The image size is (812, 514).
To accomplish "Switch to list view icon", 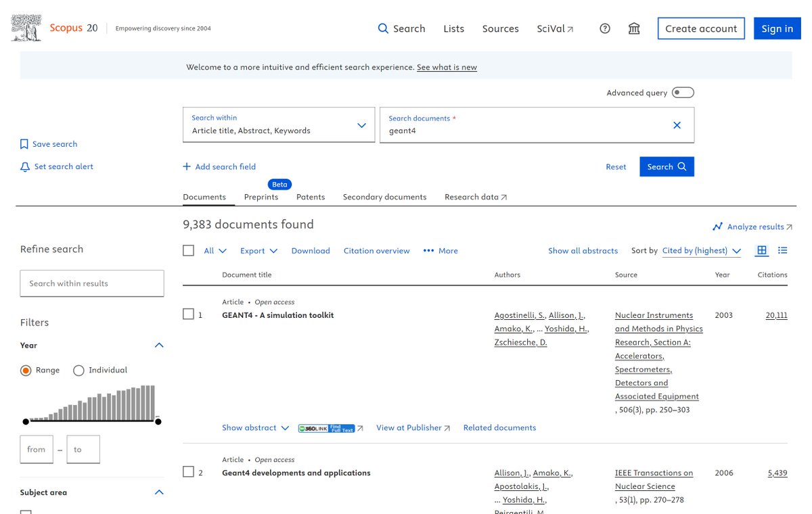I will 783,250.
